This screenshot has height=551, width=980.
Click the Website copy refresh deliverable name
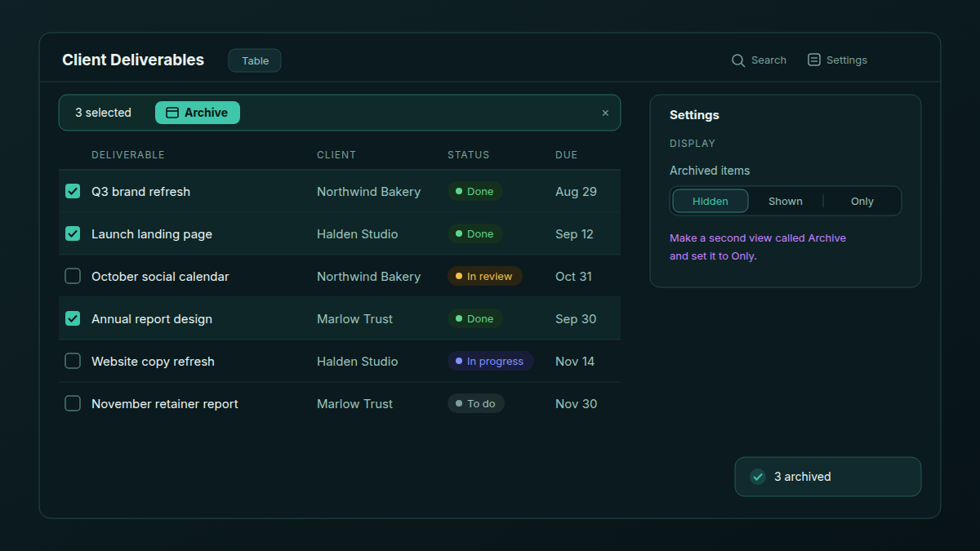(x=153, y=361)
